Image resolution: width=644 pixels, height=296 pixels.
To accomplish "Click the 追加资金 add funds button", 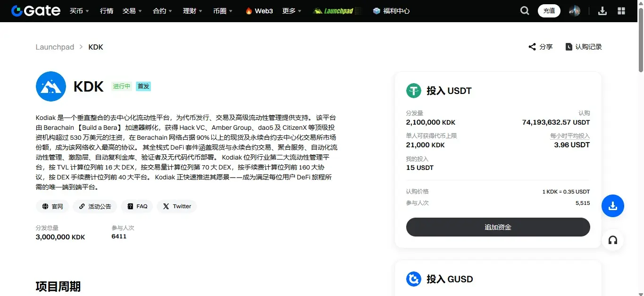I will point(498,227).
